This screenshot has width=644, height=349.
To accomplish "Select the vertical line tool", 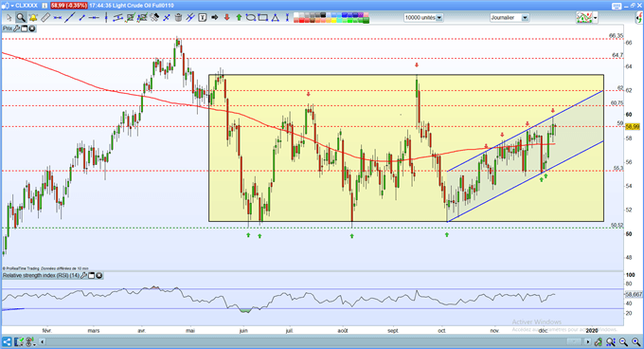I will click(x=106, y=18).
